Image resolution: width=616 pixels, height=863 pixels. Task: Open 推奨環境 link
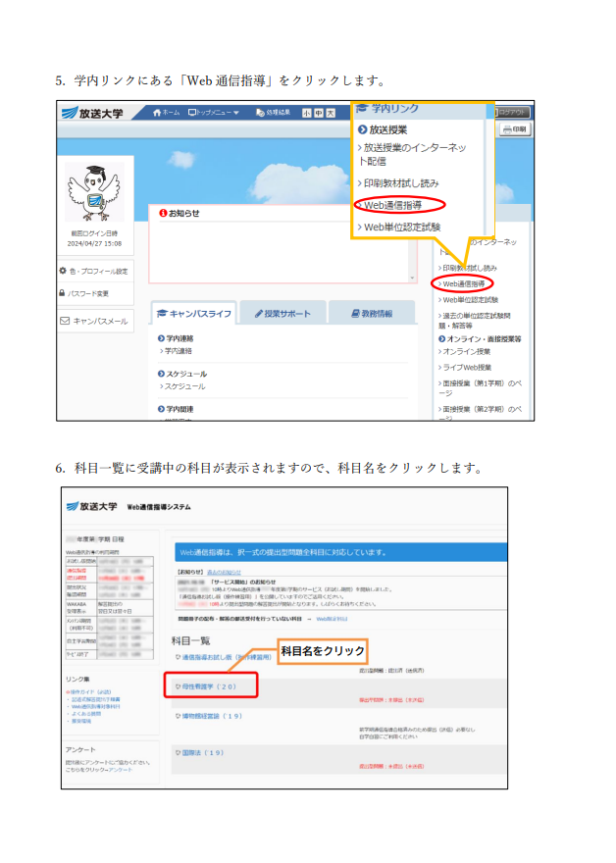pyautogui.click(x=81, y=721)
